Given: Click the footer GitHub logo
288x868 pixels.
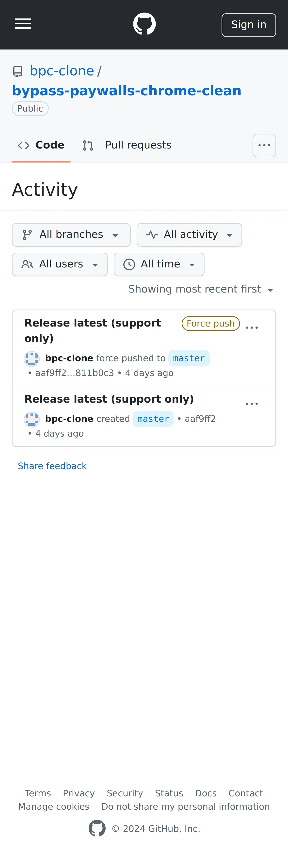Looking at the screenshot, I should [x=97, y=828].
